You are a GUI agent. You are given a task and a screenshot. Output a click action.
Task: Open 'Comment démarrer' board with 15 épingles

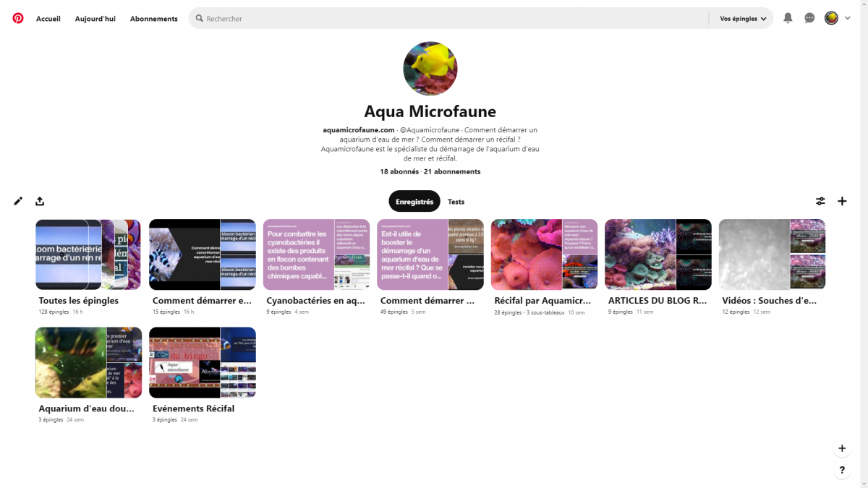point(203,254)
